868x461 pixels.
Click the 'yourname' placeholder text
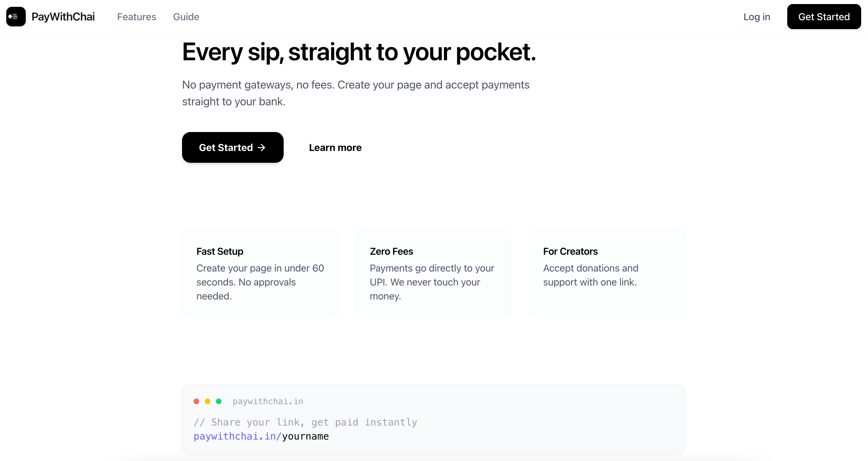(305, 436)
